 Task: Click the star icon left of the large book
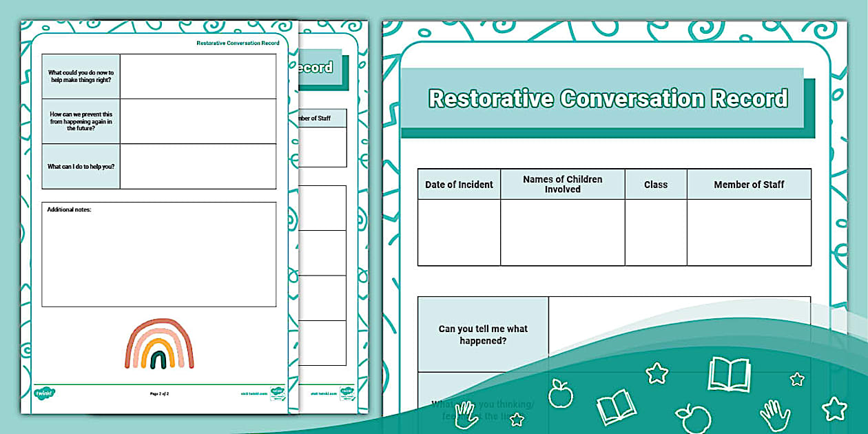click(x=657, y=373)
